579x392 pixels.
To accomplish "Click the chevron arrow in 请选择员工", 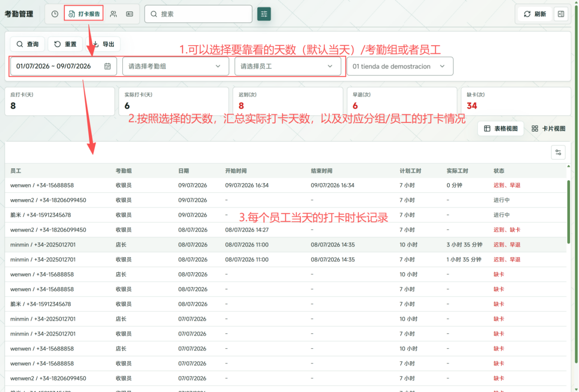I will pyautogui.click(x=330, y=66).
